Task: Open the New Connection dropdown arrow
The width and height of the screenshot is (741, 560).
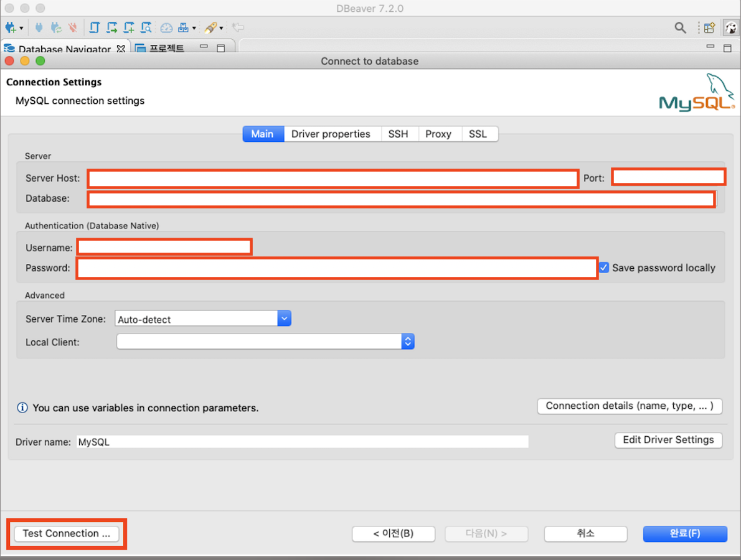Action: [x=21, y=29]
